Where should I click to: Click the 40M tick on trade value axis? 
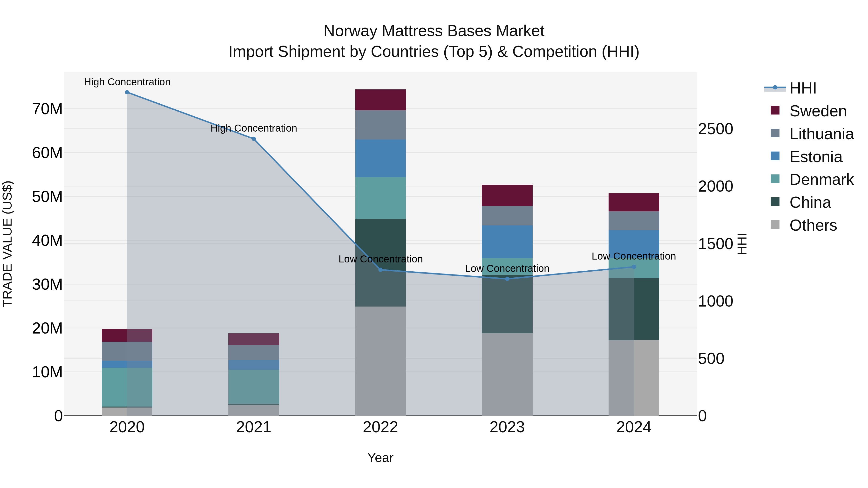coord(47,241)
